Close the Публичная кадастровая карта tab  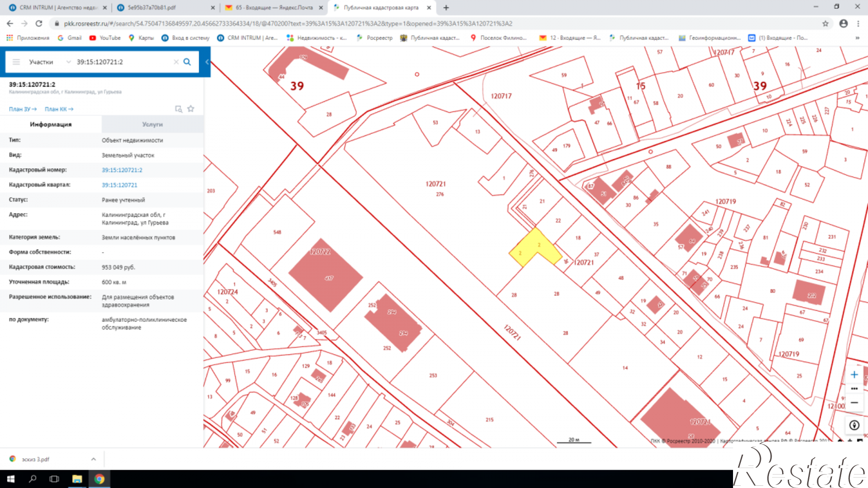(429, 7)
